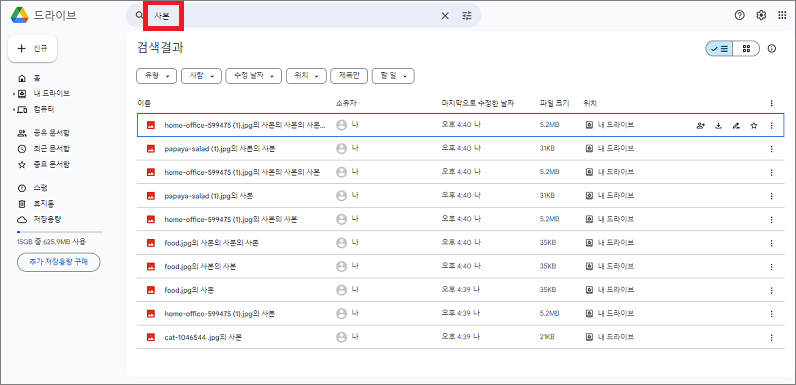This screenshot has width=796, height=385.
Task: Open more actions for cat-1046544 file
Action: pos(772,337)
